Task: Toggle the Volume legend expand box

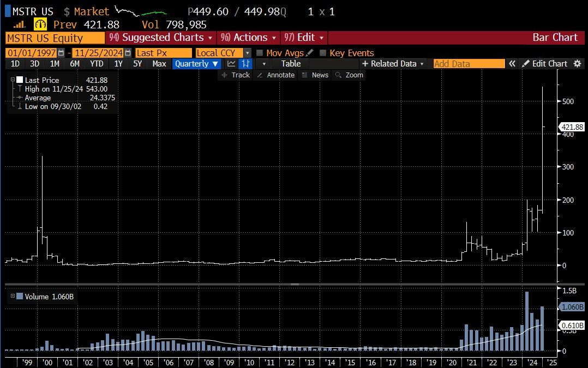Action: 13,296
